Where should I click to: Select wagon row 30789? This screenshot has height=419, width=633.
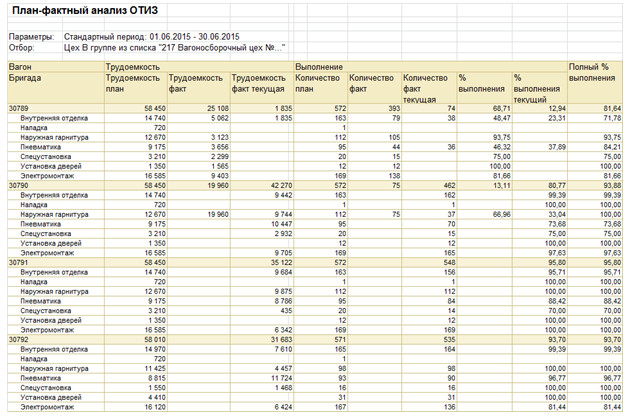tap(20, 107)
